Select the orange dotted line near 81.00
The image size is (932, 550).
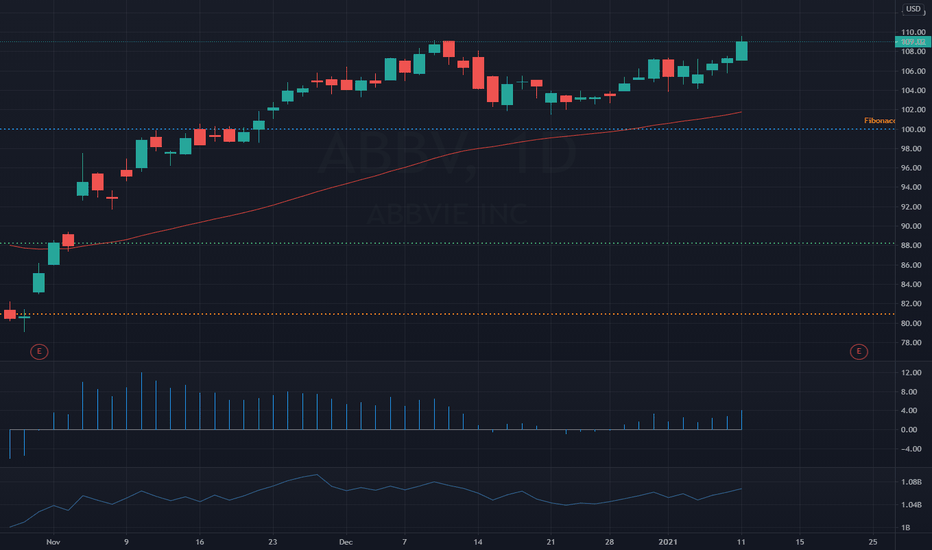[446, 314]
